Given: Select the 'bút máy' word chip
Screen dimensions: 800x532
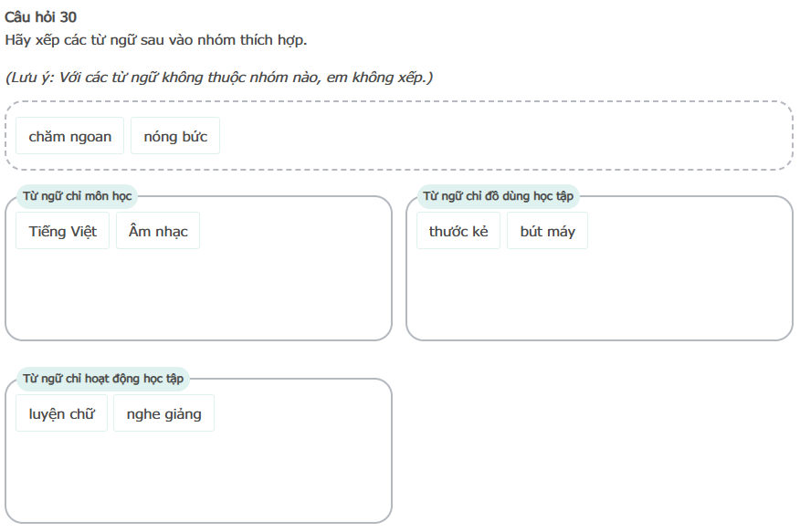Looking at the screenshot, I should [548, 232].
